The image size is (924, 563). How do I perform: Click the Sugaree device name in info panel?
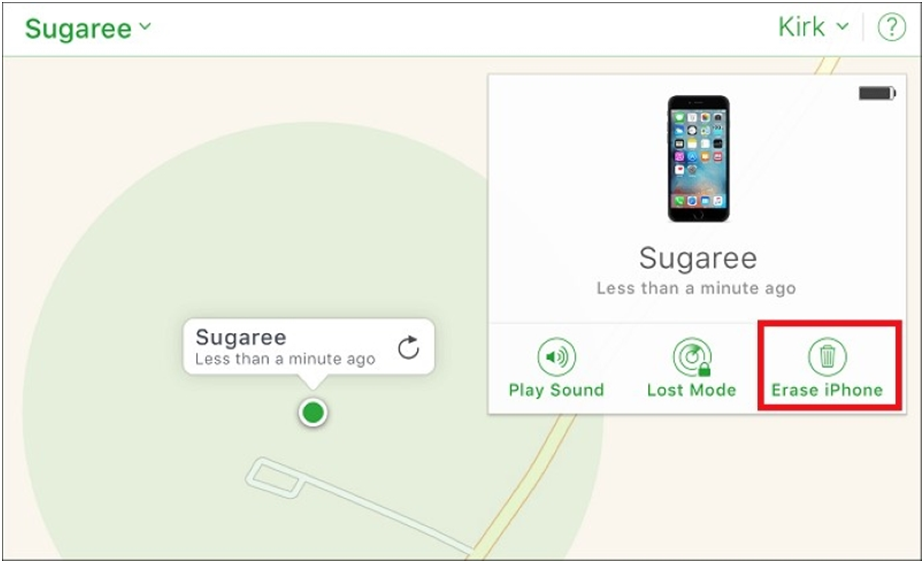[698, 258]
